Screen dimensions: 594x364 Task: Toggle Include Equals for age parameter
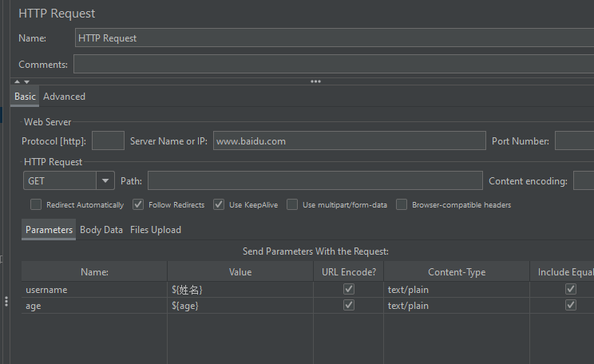[x=571, y=306]
